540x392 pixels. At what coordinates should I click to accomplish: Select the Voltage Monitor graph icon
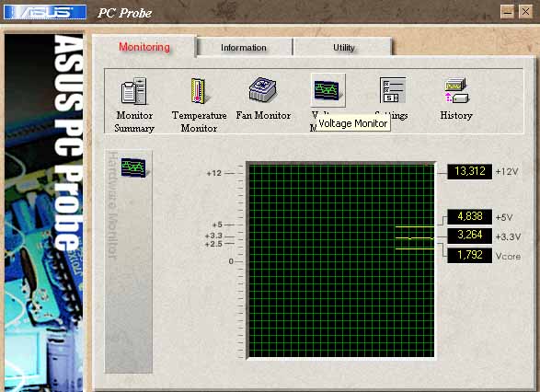pos(327,90)
